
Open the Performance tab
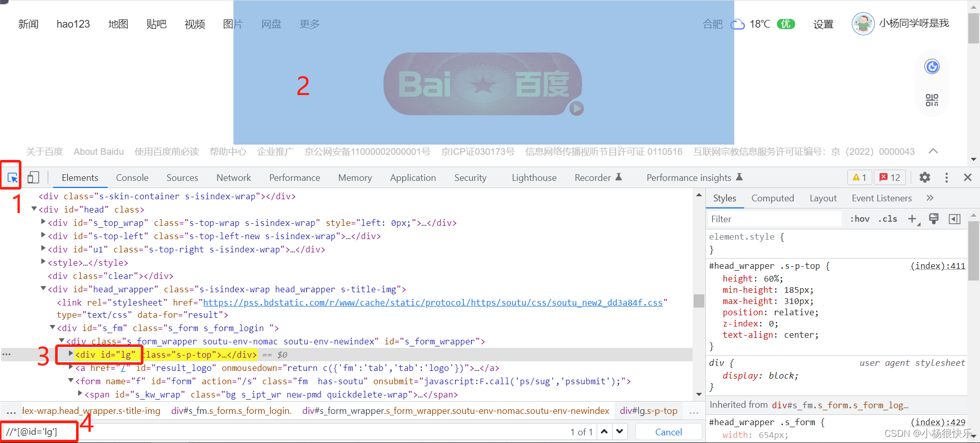click(295, 177)
